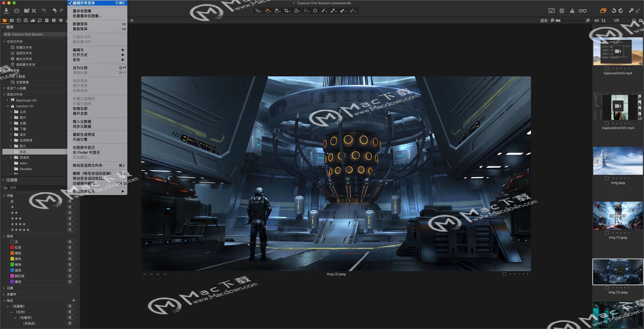Click the redo arrow icon
Screen dimensions: 644x329
(x=61, y=11)
